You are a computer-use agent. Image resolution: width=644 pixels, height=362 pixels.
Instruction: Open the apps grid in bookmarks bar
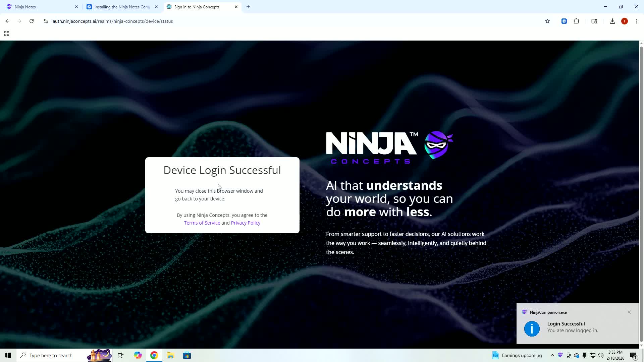click(7, 34)
